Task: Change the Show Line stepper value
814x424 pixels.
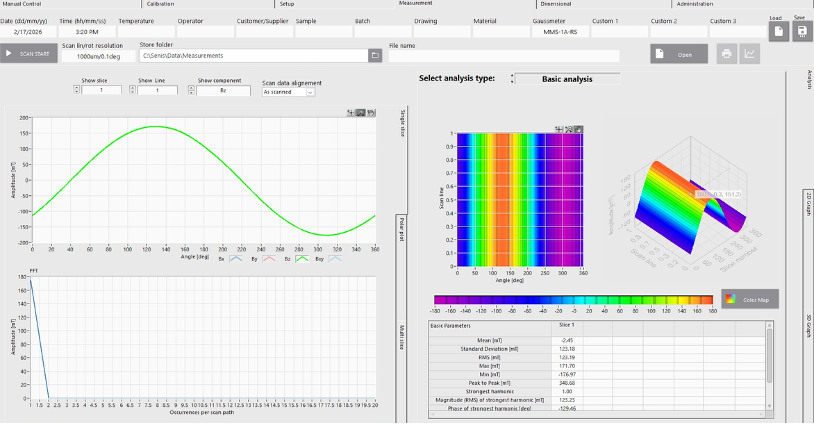Action: pos(132,90)
